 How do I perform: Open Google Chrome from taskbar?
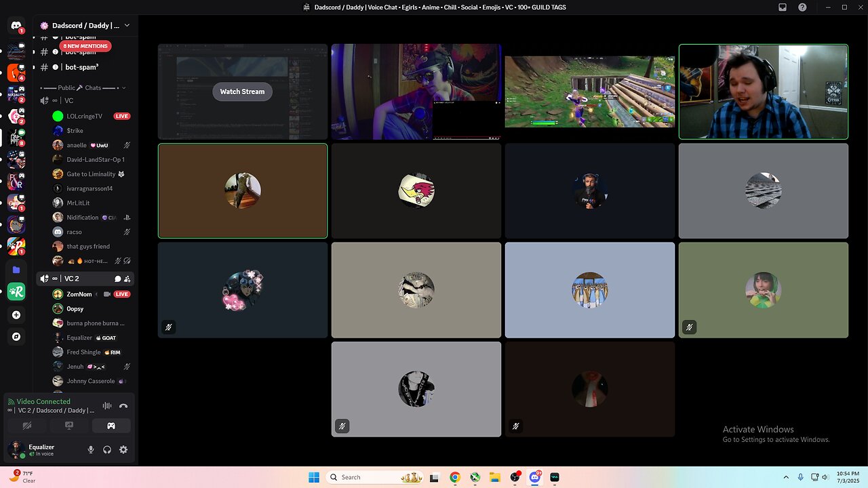click(455, 477)
